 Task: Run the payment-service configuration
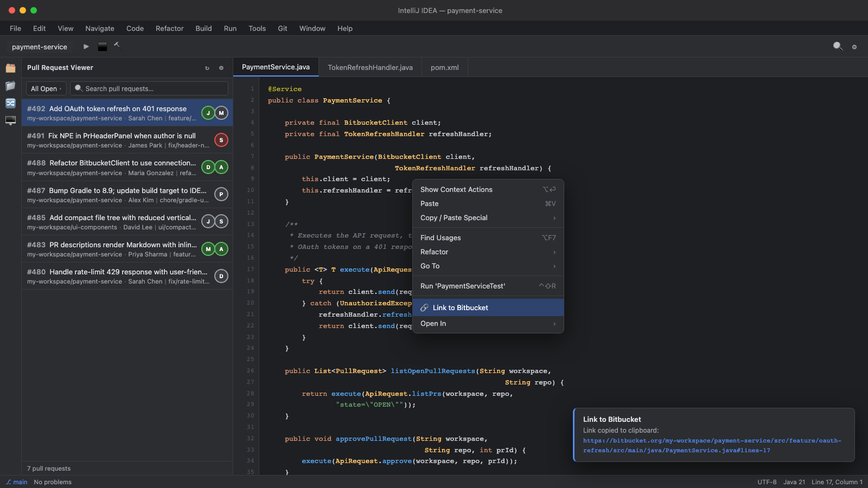[86, 47]
